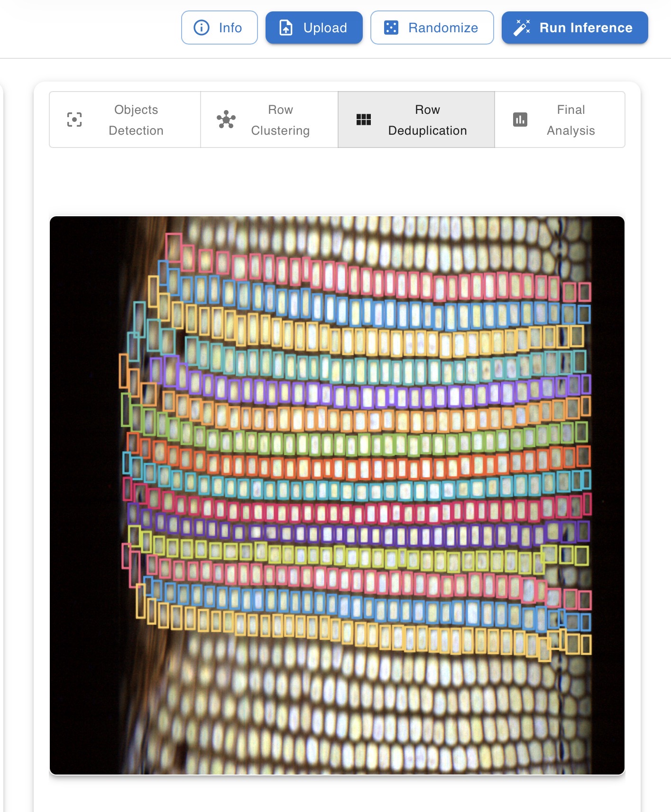The width and height of the screenshot is (671, 812).
Task: Switch to the Objects Detection tab
Action: (125, 120)
